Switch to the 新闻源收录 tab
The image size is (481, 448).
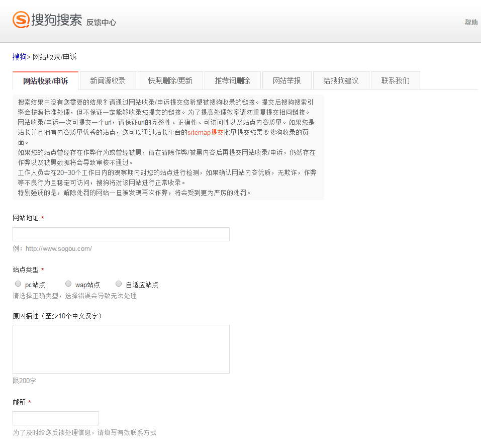coord(108,80)
